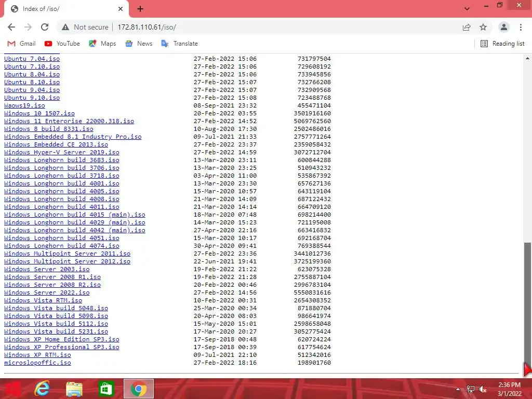Open the Ubuntu_8.04.iso link
The height and width of the screenshot is (399, 532).
point(32,74)
